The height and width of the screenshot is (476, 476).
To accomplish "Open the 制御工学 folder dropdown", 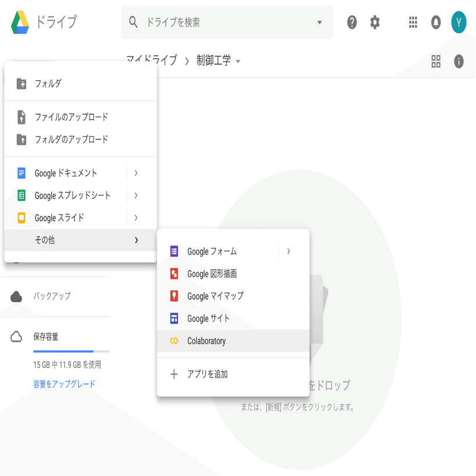I will tap(238, 62).
